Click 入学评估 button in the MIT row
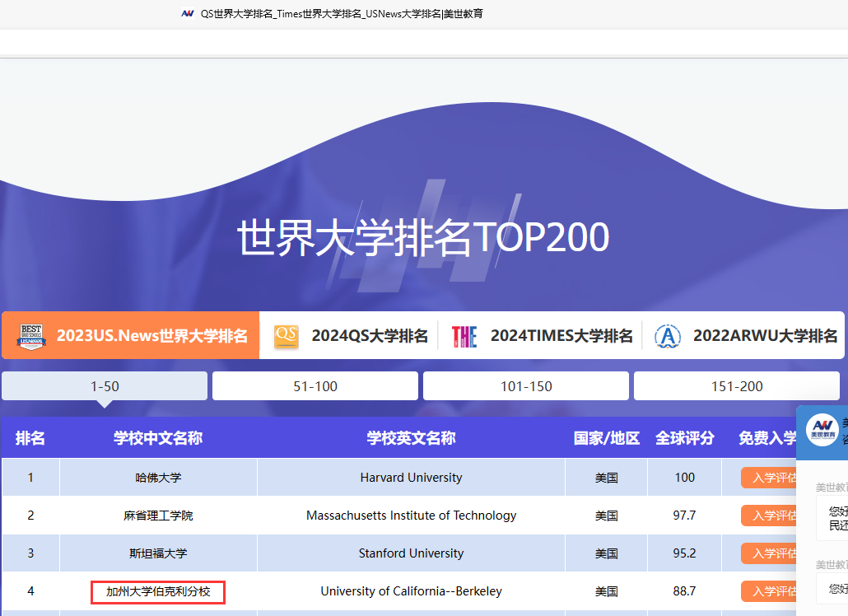Screen dimensions: 848x616 tap(768, 516)
